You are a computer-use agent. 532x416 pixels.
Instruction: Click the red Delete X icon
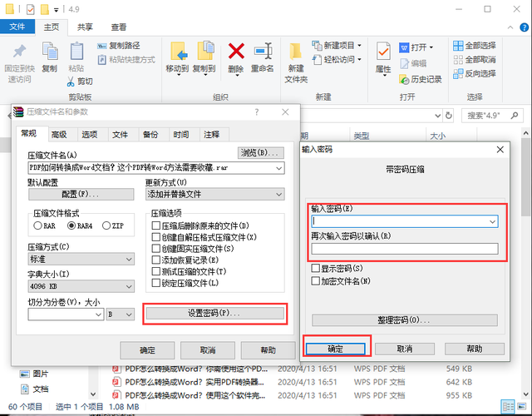point(236,51)
